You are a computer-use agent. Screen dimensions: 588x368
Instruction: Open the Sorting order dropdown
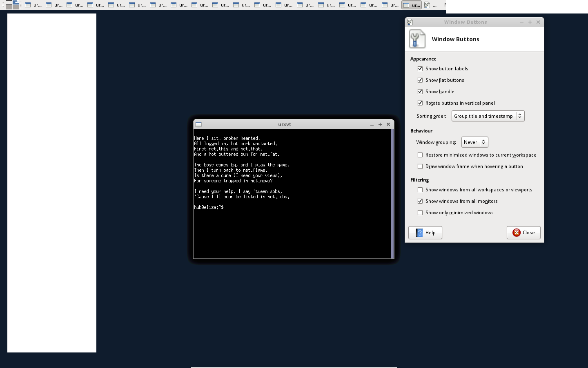[488, 116]
